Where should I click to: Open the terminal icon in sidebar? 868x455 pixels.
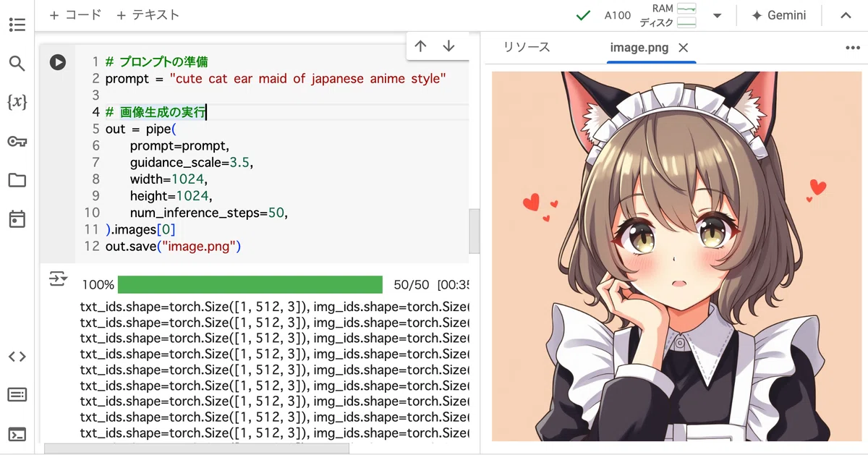coord(17,434)
